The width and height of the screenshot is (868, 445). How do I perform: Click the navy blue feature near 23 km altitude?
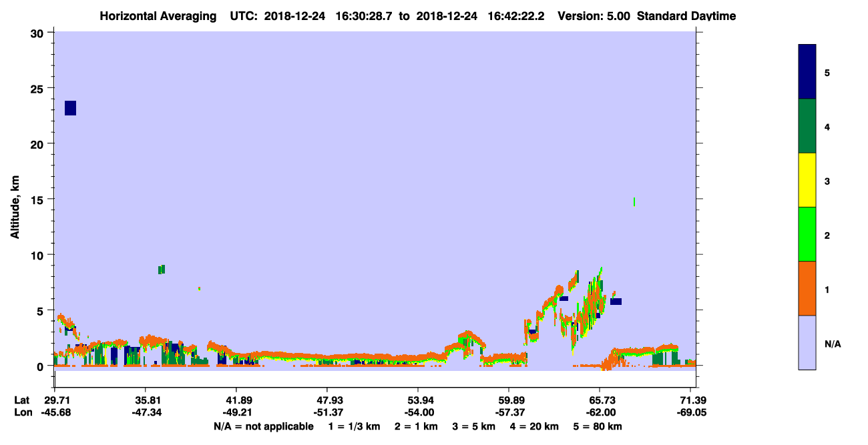point(70,108)
